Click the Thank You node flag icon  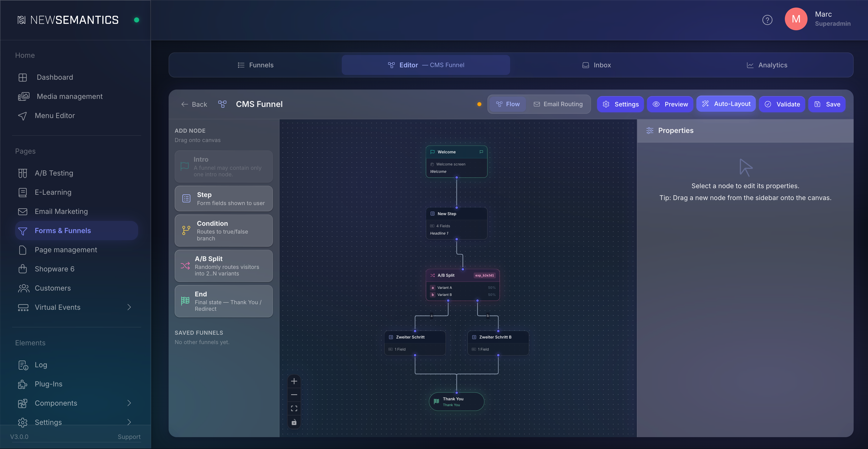tap(436, 401)
